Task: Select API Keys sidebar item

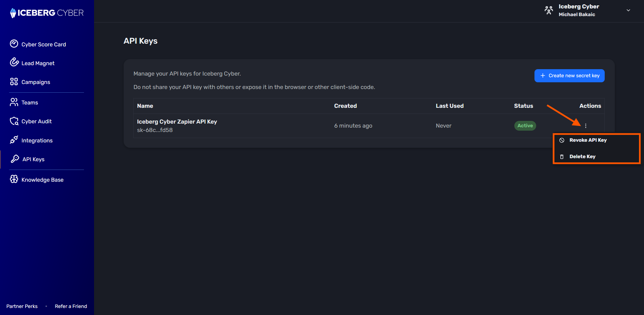Action: pyautogui.click(x=33, y=159)
